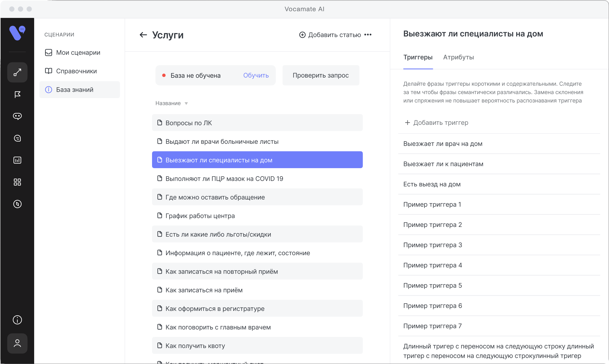Click the Обучить link
The width and height of the screenshot is (609, 364).
coord(256,75)
